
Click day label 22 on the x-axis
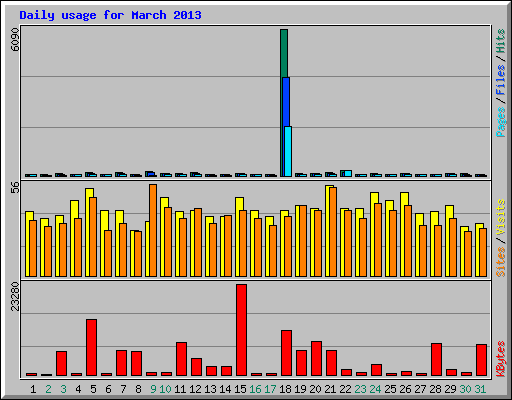pyautogui.click(x=345, y=389)
